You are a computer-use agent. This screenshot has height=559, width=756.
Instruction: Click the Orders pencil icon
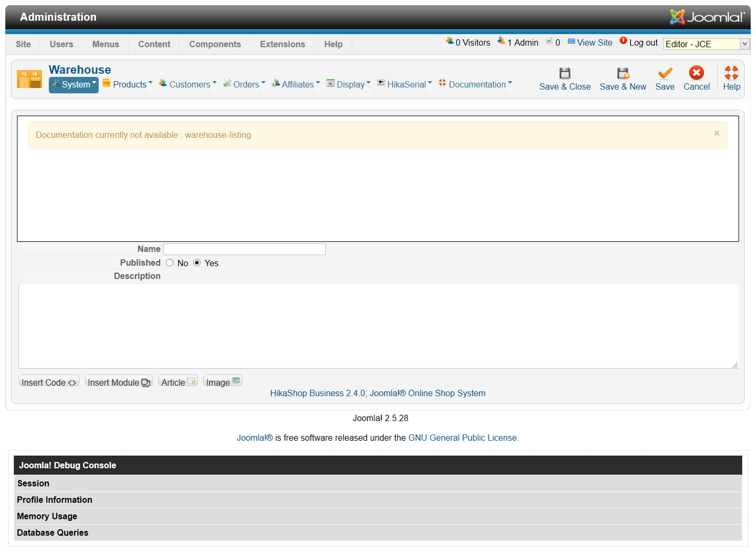tap(227, 83)
